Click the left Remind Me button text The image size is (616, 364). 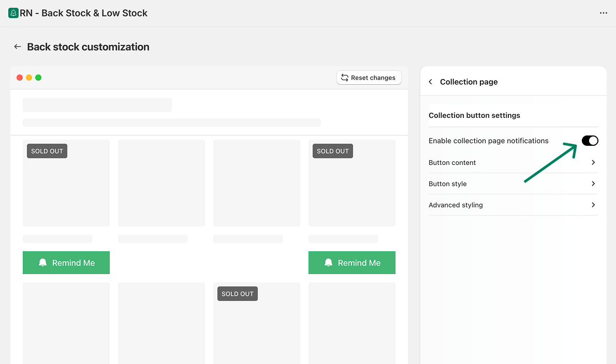tap(74, 263)
